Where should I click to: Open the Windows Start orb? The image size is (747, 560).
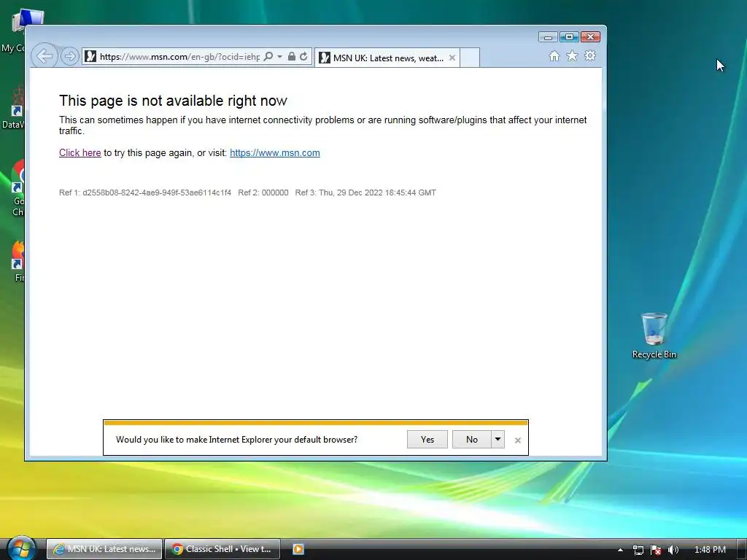(x=21, y=548)
